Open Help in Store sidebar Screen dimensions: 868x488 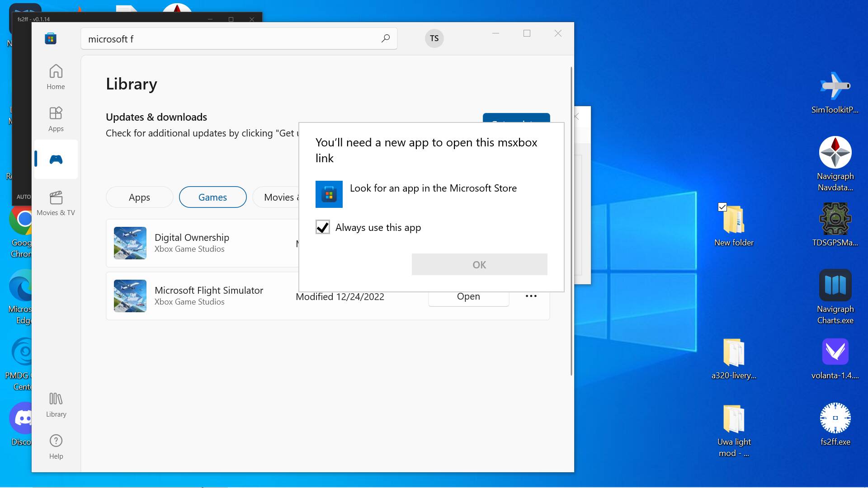(56, 446)
